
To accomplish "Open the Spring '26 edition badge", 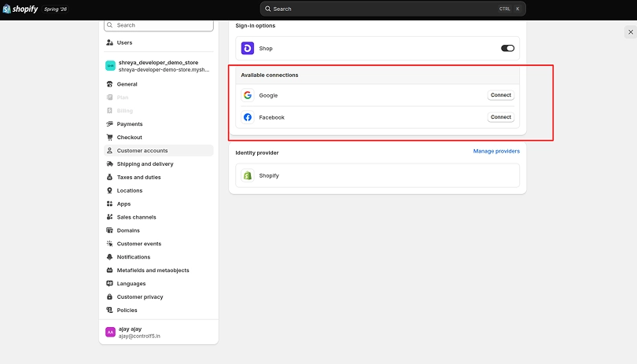I will pos(55,9).
